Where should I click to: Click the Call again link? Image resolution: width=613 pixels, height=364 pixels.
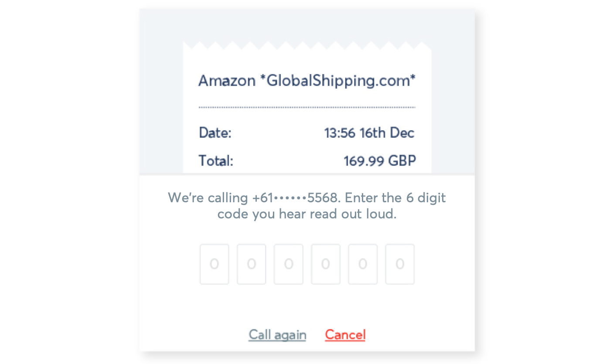click(277, 335)
